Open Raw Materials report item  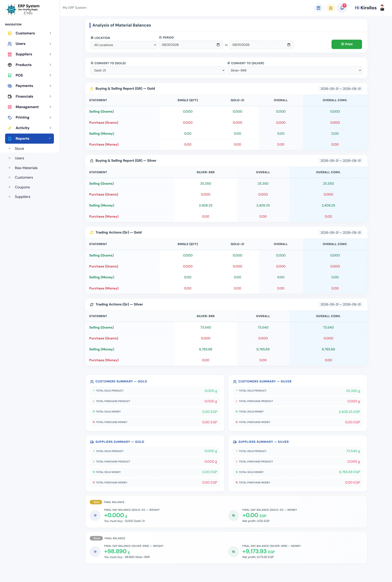[26, 168]
